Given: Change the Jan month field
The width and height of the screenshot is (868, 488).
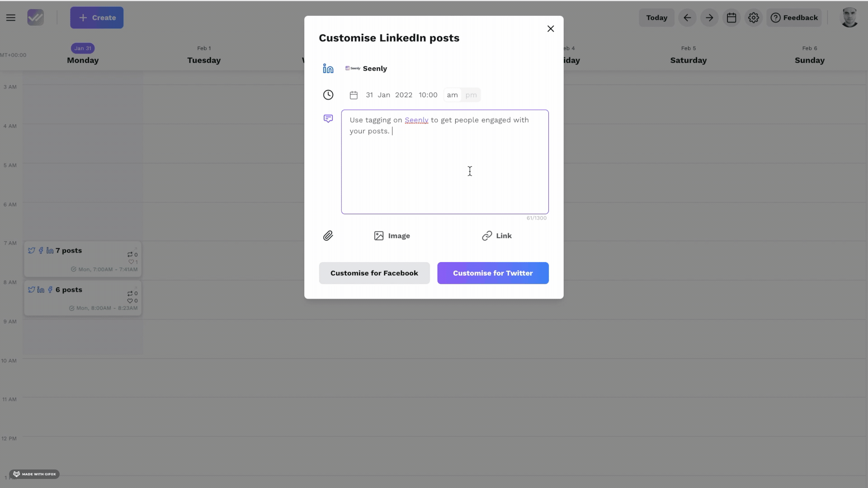Looking at the screenshot, I should (384, 95).
